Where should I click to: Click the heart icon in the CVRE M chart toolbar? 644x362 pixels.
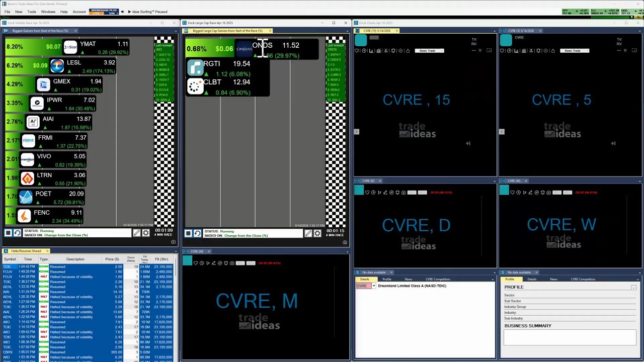(x=196, y=263)
